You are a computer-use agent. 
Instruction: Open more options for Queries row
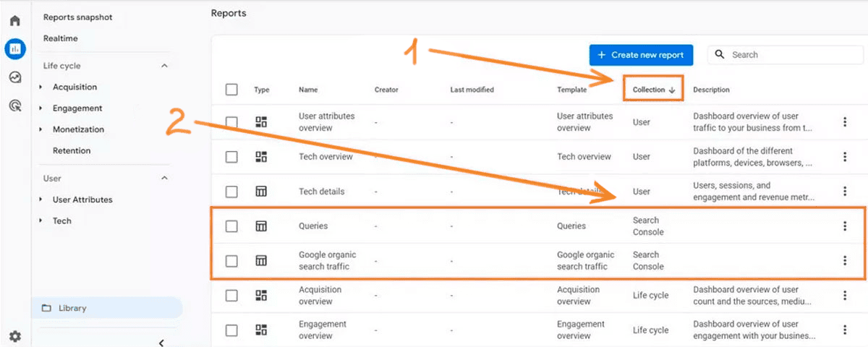point(844,226)
